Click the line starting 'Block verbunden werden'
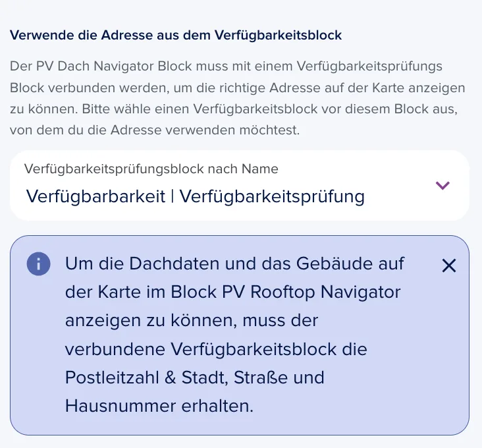Screen dimensions: 482x448 tap(237, 88)
